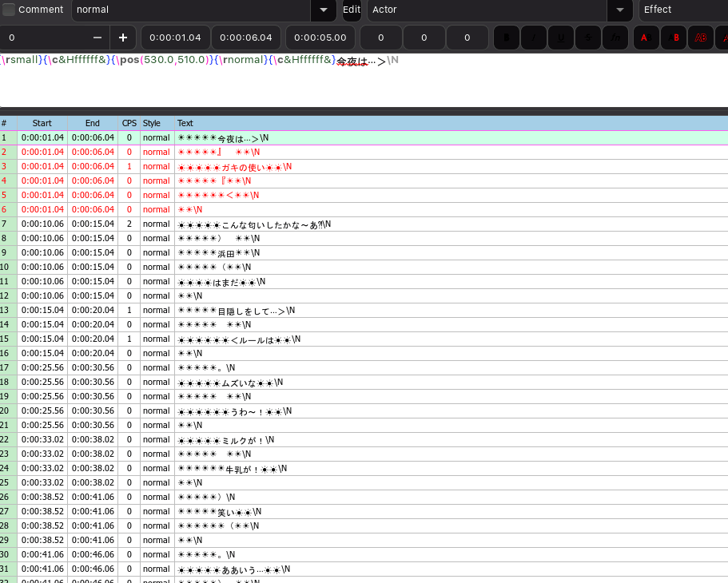This screenshot has height=583, width=728.
Task: Pick primary color with red A button
Action: pyautogui.click(x=646, y=38)
